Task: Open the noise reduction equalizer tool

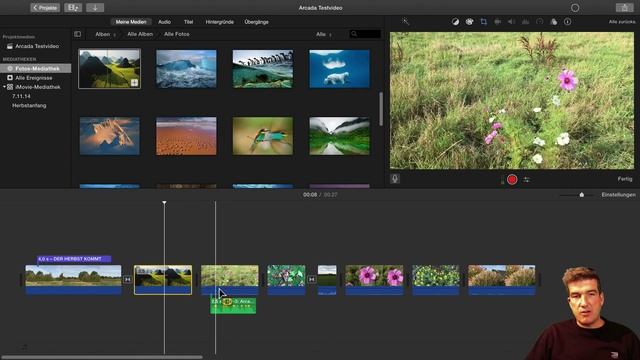Action: pos(525,22)
